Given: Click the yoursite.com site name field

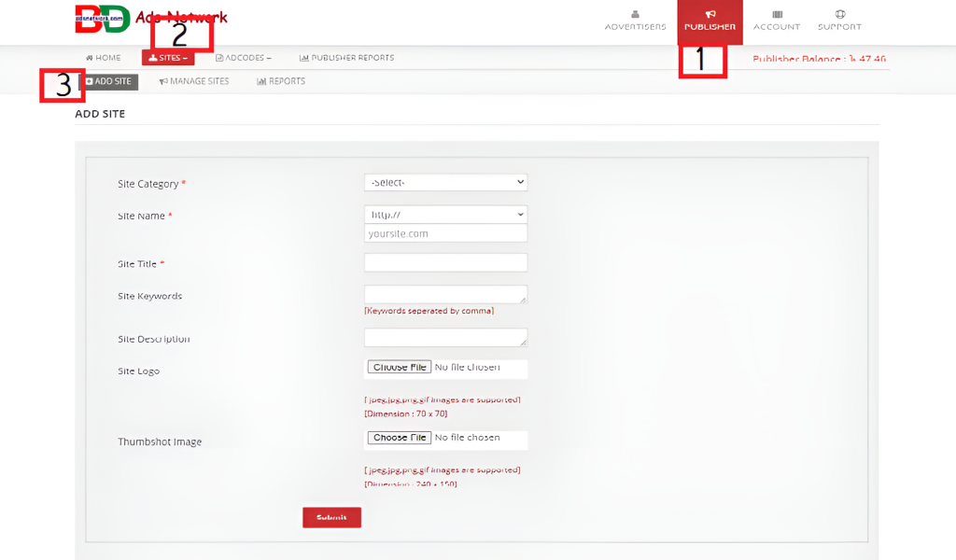Looking at the screenshot, I should (x=445, y=233).
